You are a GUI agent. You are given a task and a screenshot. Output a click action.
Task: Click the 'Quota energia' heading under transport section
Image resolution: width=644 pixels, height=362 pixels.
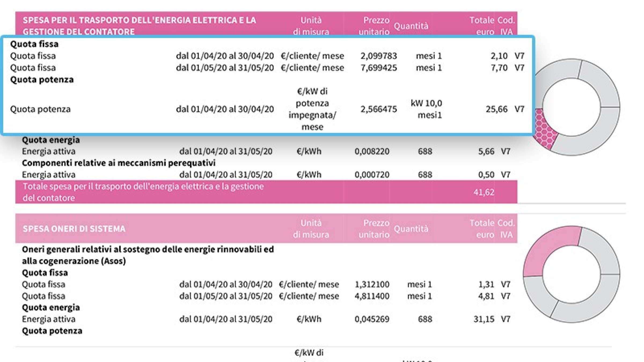point(51,140)
